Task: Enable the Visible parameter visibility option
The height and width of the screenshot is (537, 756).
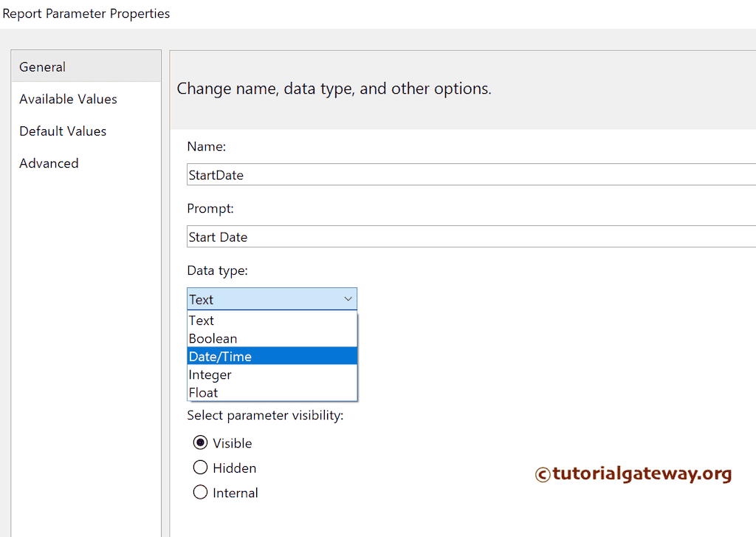Action: pyautogui.click(x=199, y=442)
